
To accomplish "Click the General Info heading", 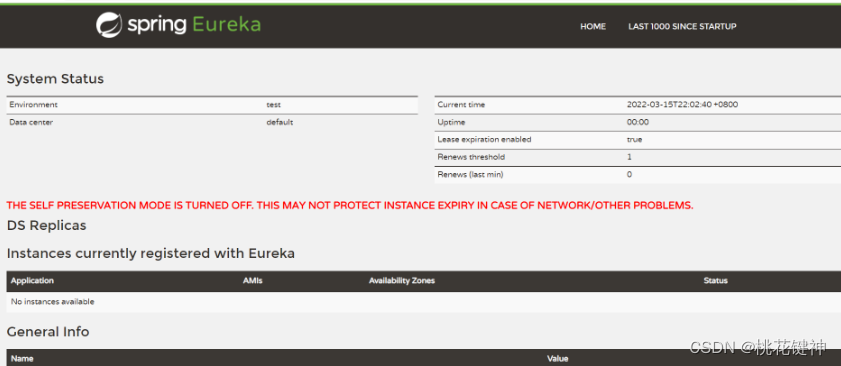I will pos(48,332).
